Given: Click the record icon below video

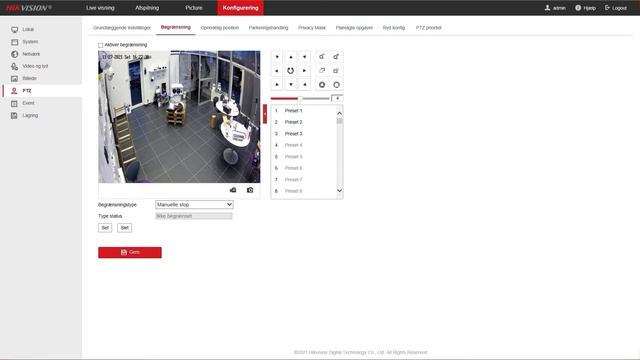Looking at the screenshot, I should (233, 190).
